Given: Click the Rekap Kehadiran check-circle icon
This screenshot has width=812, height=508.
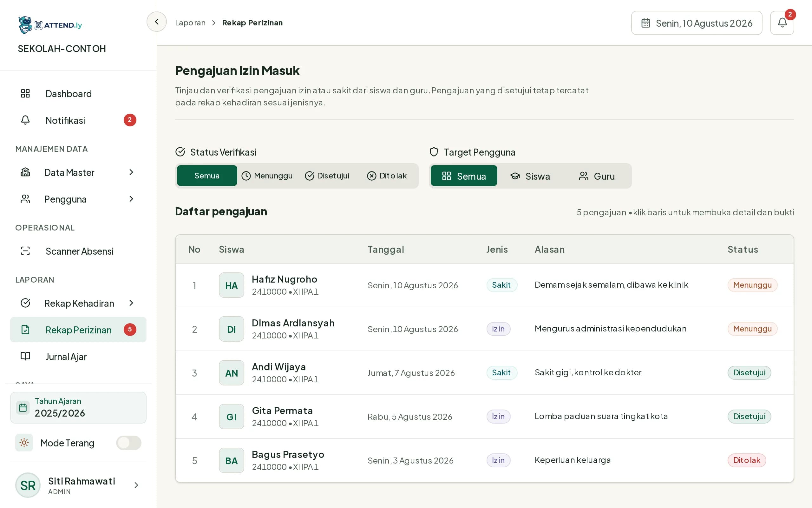Looking at the screenshot, I should point(25,303).
